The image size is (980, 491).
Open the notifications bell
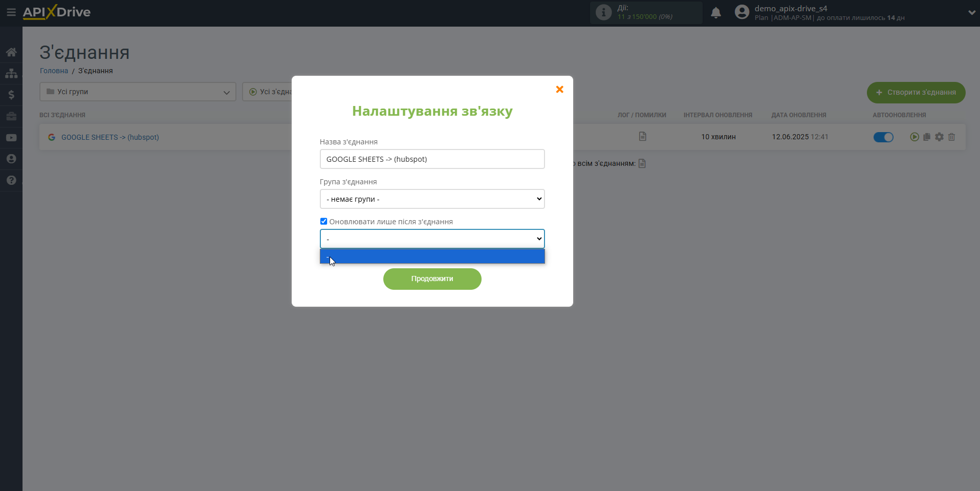pos(716,13)
